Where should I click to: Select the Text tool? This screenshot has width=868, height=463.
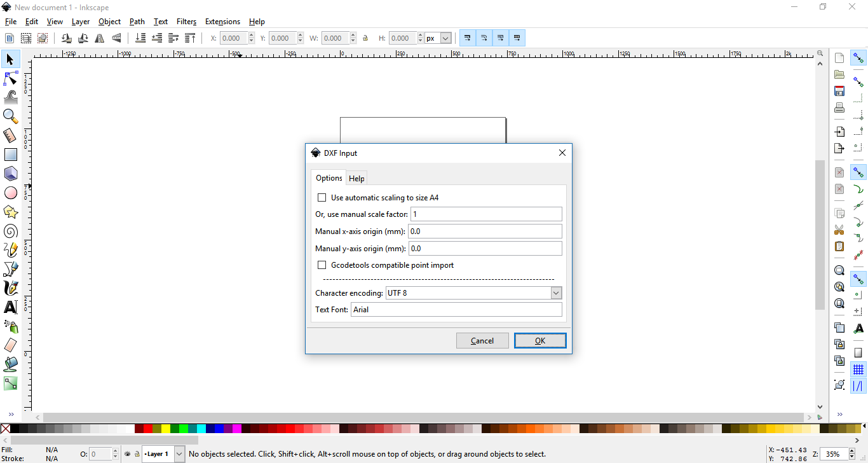coord(10,307)
